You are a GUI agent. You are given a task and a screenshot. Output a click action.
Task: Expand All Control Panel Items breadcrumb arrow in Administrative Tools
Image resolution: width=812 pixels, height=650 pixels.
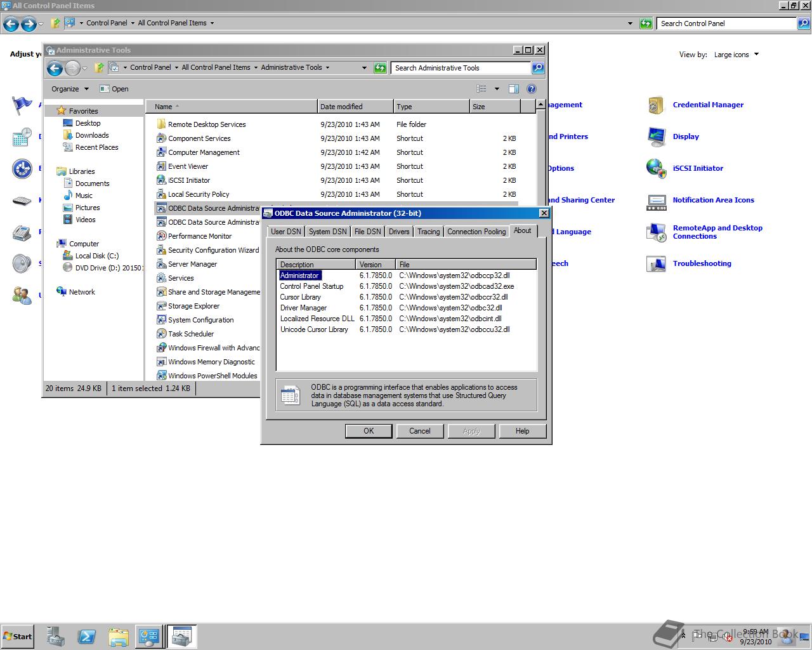tap(255, 67)
